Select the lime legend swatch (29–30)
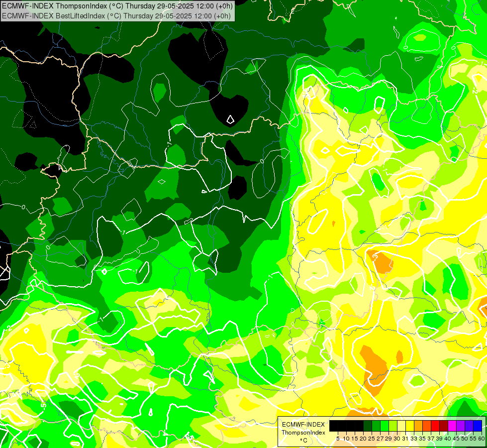 coord(393,426)
